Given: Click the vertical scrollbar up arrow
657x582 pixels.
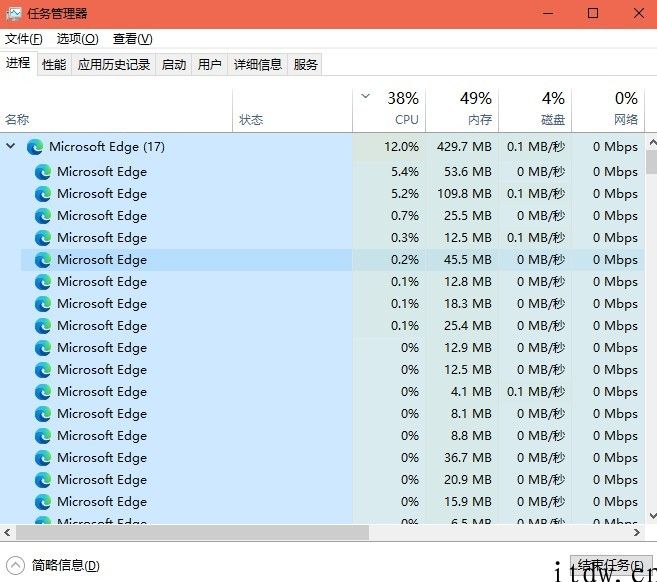Looking at the screenshot, I should pos(652,143).
